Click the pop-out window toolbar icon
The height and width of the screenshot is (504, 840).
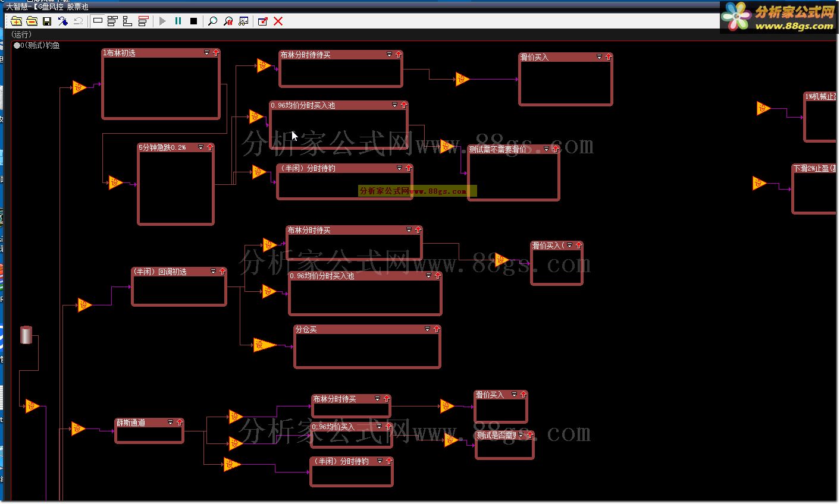point(263,21)
